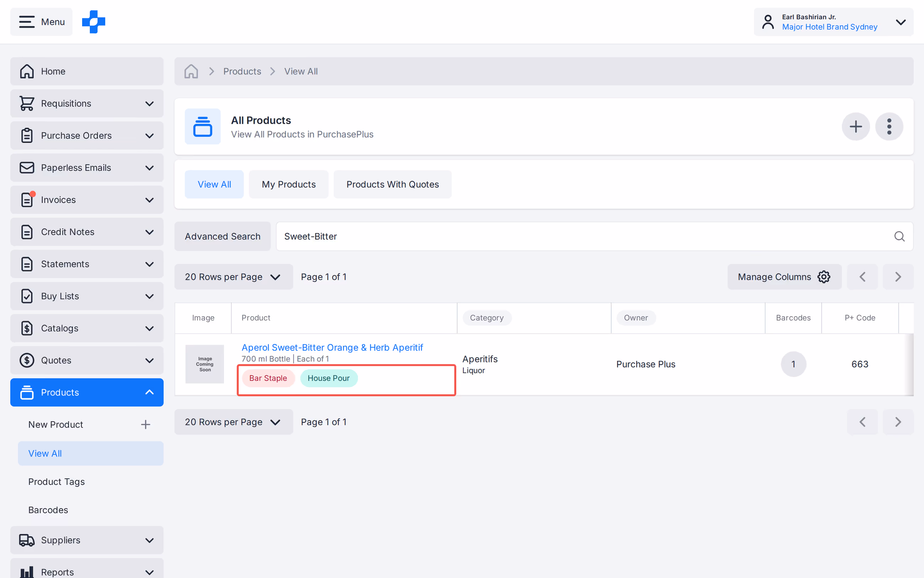Viewport: 924px width, 578px height.
Task: Expand the Paperless Emails menu
Action: click(x=87, y=168)
